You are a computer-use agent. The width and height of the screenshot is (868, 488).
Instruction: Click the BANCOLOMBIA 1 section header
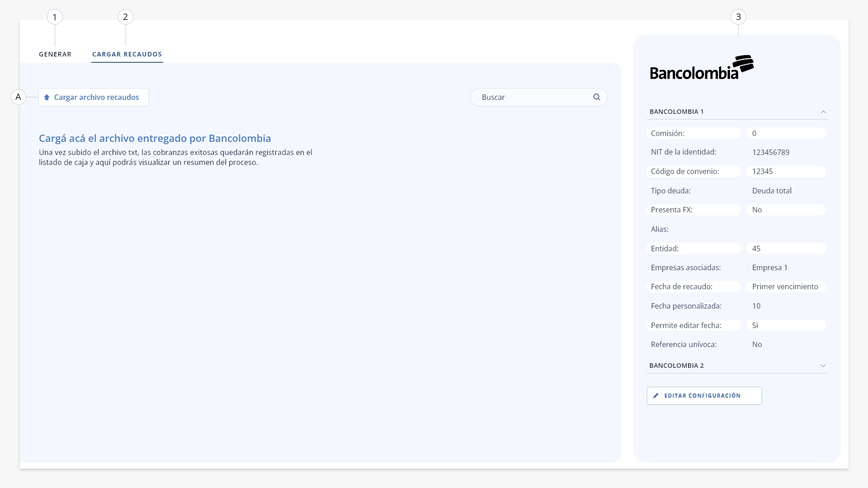(737, 112)
